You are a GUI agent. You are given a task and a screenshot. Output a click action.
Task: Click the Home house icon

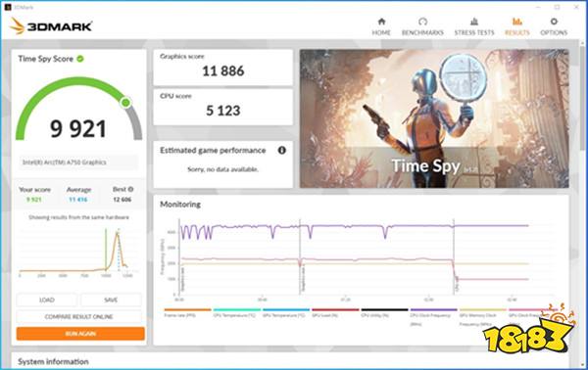click(x=381, y=22)
